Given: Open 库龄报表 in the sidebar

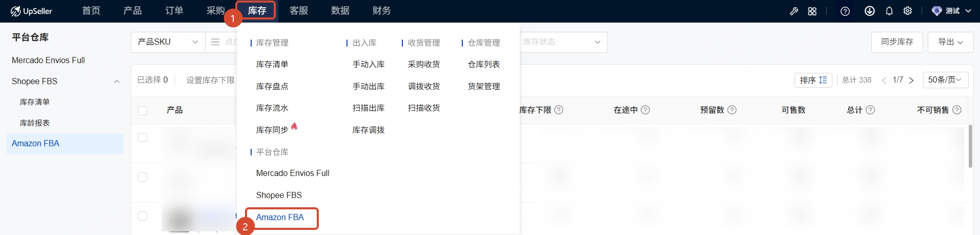Looking at the screenshot, I should click(35, 123).
